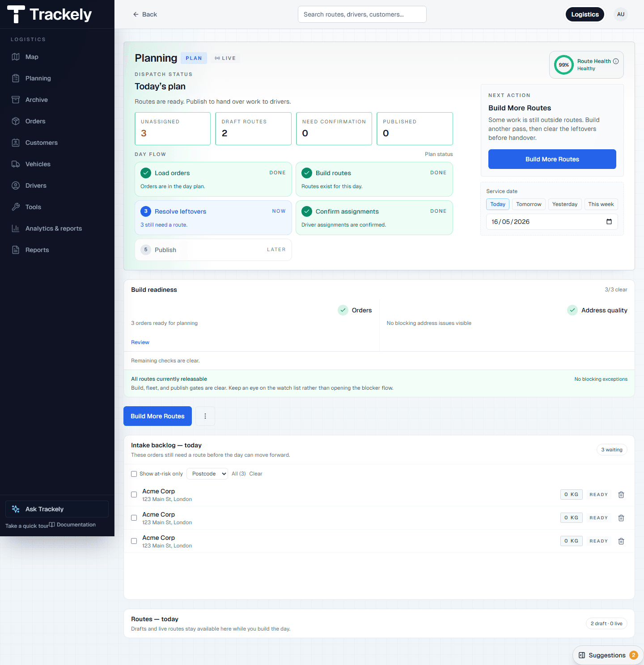Click Confirm assignments done checkmark
644x665 pixels.
307,211
